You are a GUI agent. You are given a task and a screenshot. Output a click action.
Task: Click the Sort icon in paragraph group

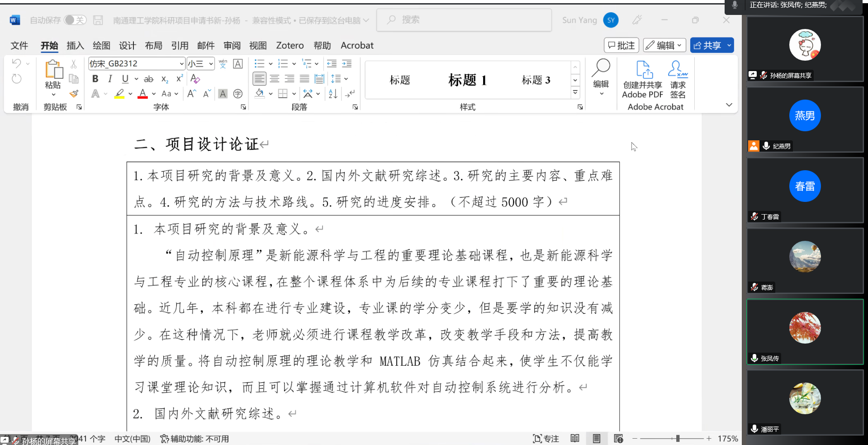(333, 94)
